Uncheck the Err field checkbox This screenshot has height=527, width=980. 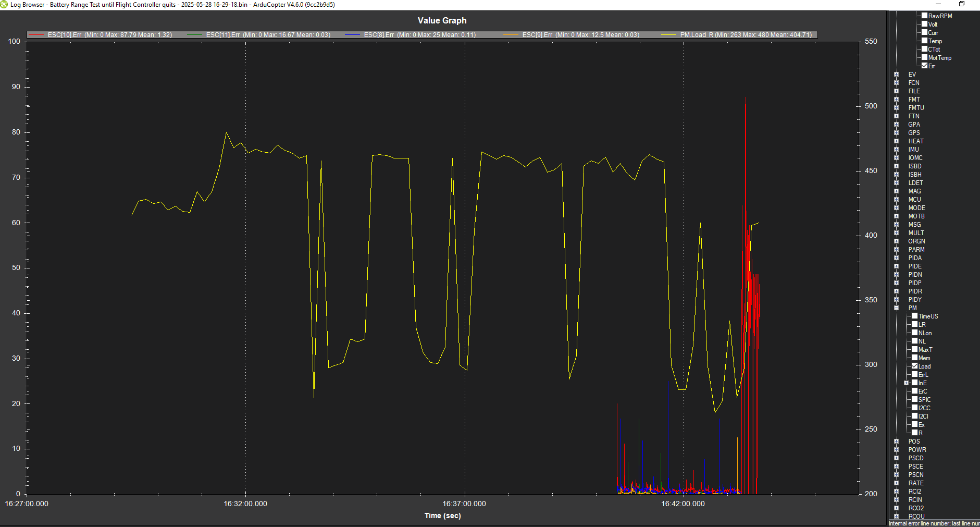[x=924, y=66]
